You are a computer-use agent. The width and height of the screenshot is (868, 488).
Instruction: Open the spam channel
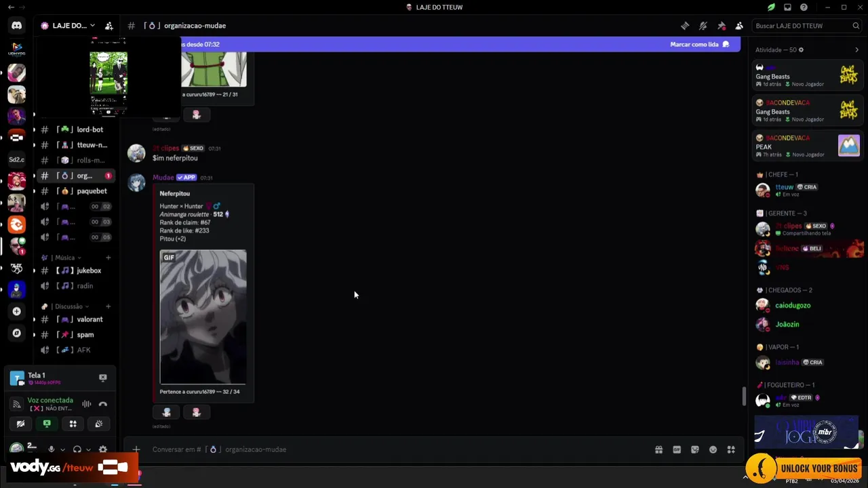[75, 335]
